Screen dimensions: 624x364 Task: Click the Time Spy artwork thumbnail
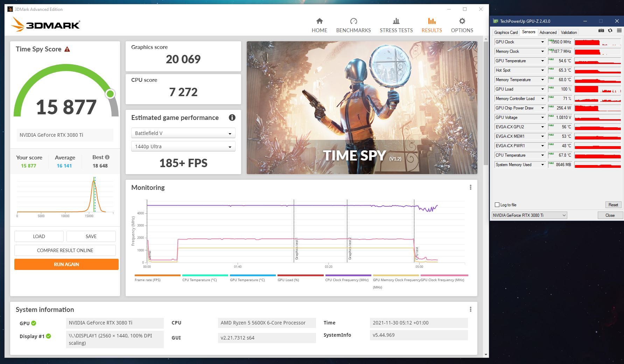[362, 108]
